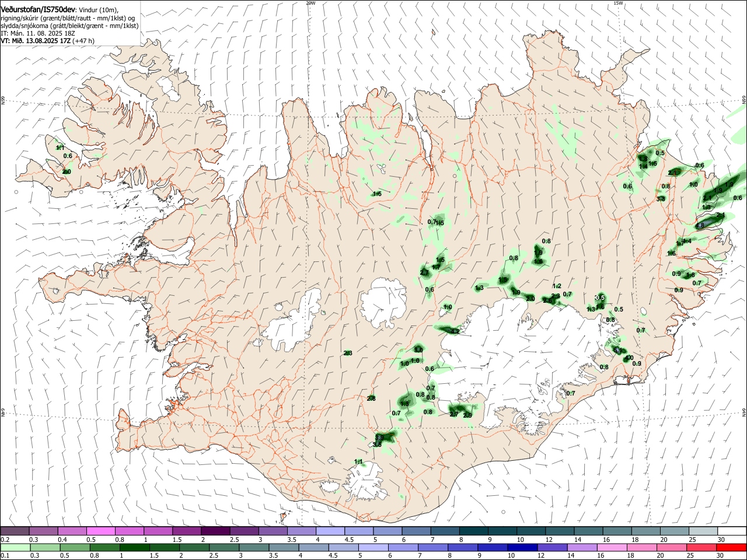Image resolution: width=747 pixels, height=560 pixels.
Task: Click the purple 1.5 snow legend swatch
Action: [x=187, y=531]
